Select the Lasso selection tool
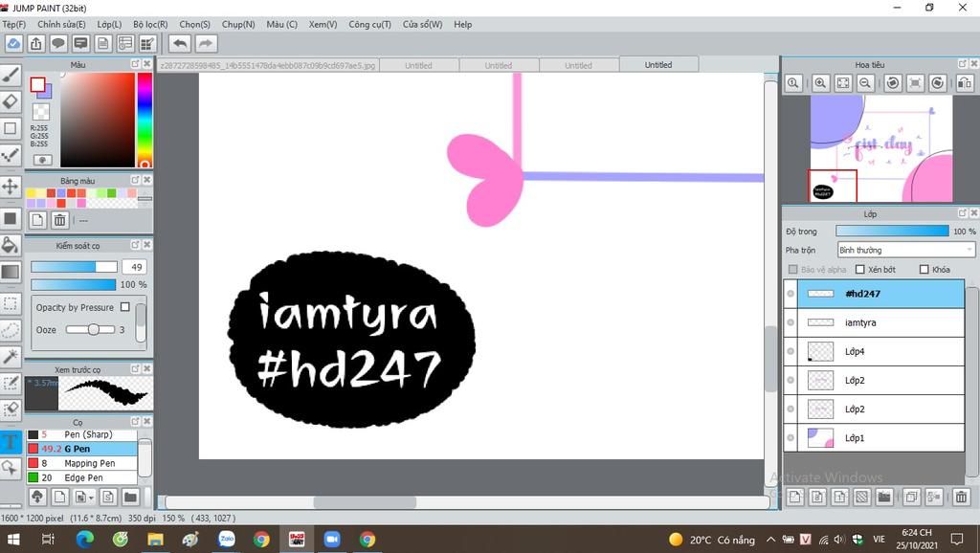 coord(11,330)
